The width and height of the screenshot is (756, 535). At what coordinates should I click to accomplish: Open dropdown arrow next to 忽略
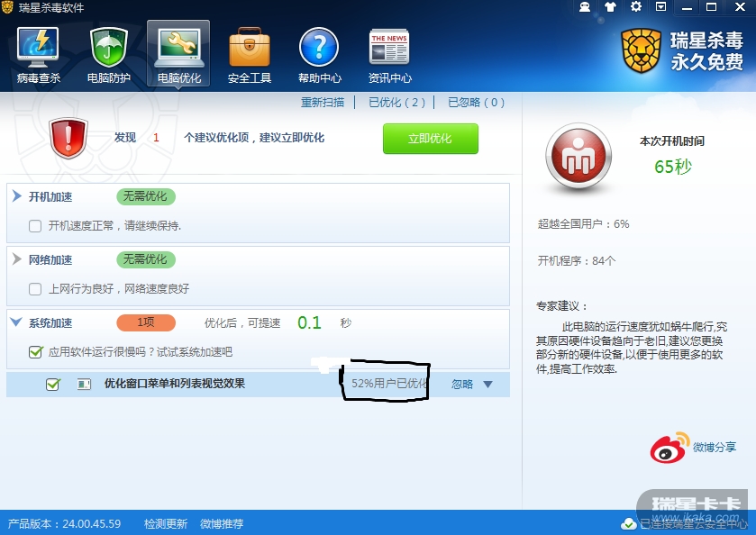(487, 385)
